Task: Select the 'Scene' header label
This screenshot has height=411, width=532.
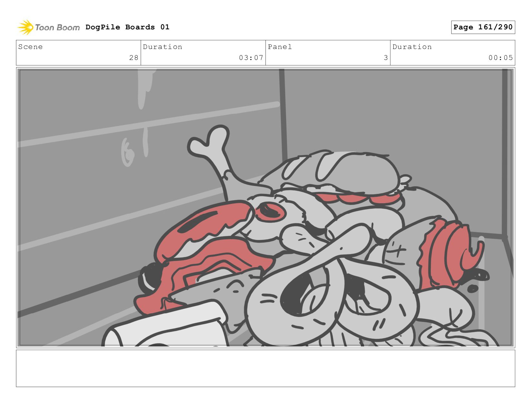Action: (30, 47)
